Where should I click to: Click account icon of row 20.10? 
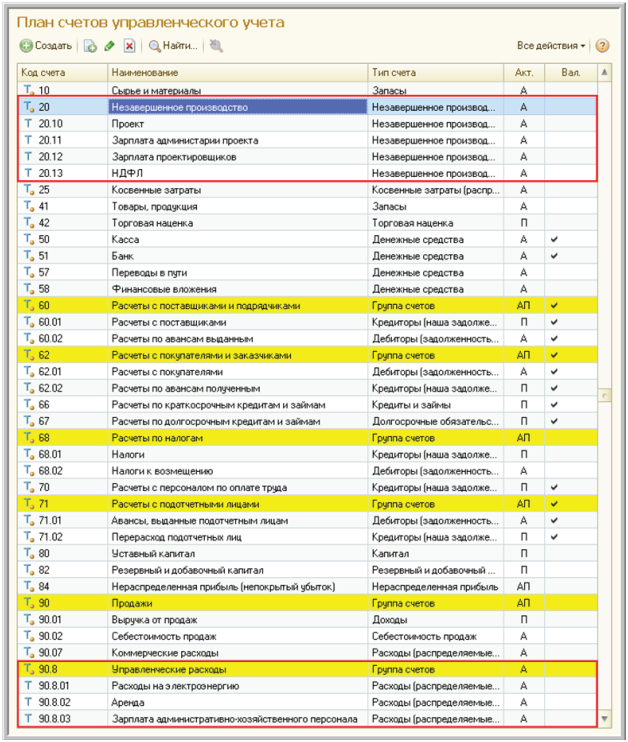(x=28, y=124)
